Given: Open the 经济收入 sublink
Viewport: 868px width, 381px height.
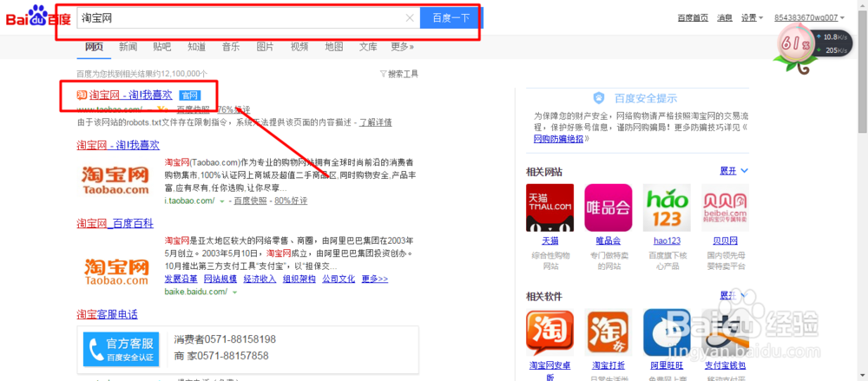Looking at the screenshot, I should (x=260, y=279).
